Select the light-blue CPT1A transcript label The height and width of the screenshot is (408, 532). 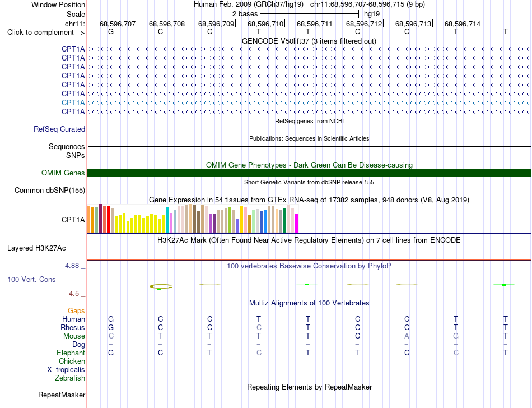click(x=73, y=103)
